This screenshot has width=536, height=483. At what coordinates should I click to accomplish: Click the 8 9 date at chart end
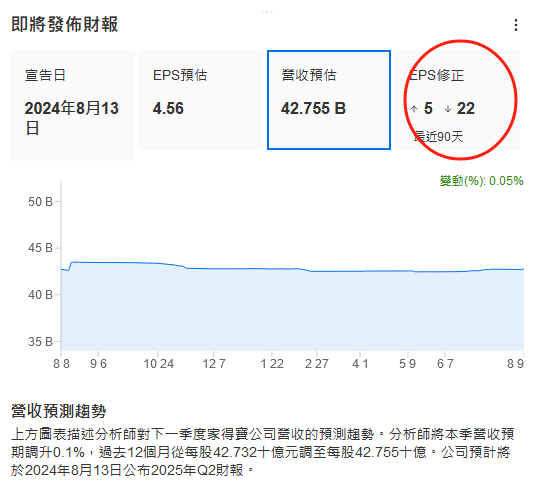[515, 364]
